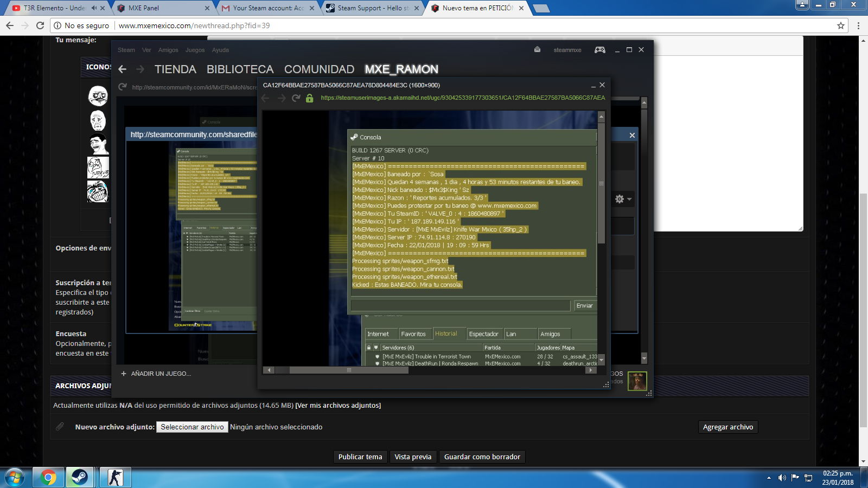
Task: Click Steam forward arrow navigation
Action: [141, 69]
